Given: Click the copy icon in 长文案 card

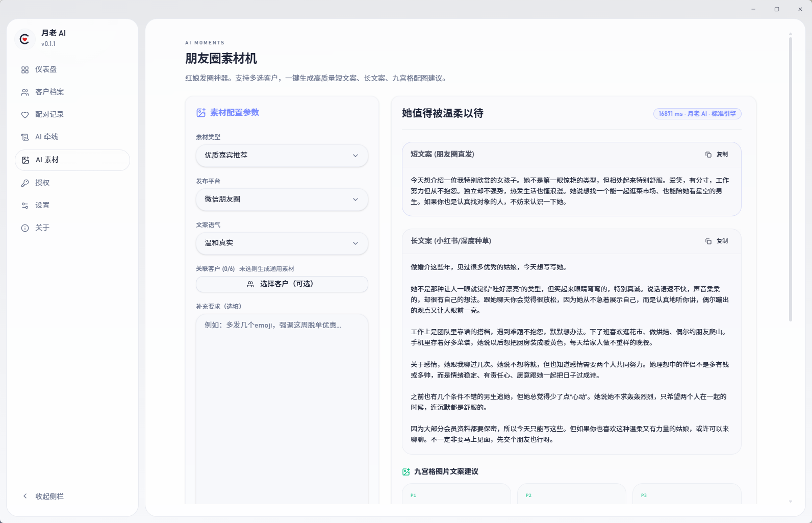Looking at the screenshot, I should 708,241.
